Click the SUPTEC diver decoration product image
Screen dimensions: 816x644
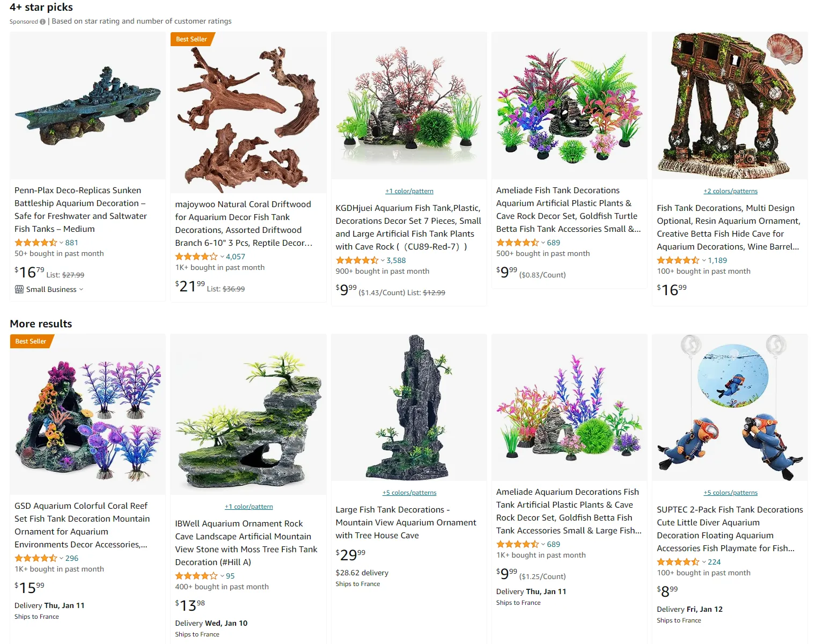point(730,408)
